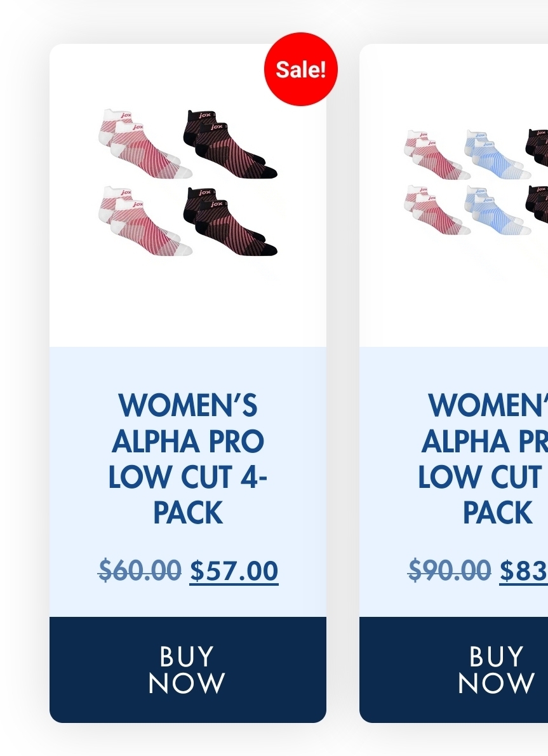Click top blue sock pair in second card
Image resolution: width=548 pixels, height=756 pixels.
492,154
